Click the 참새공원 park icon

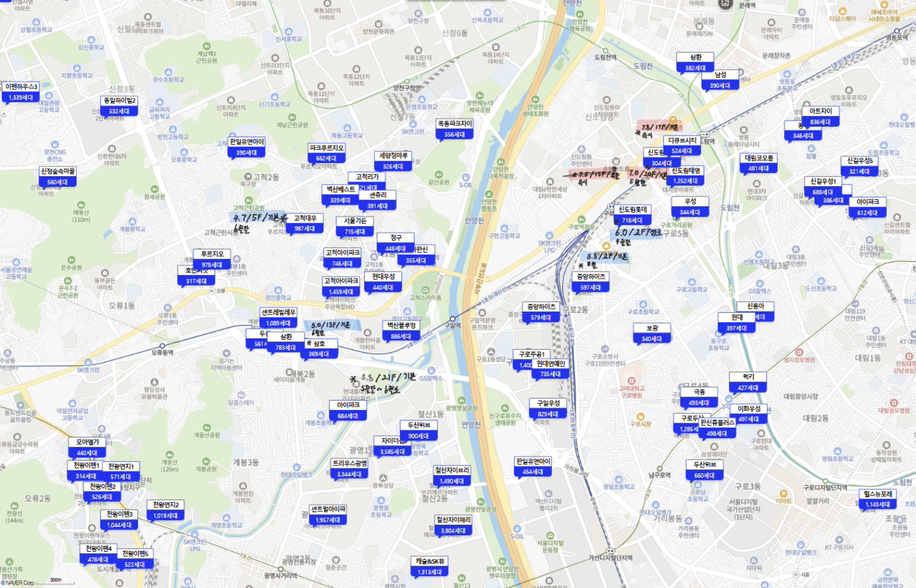(x=154, y=189)
